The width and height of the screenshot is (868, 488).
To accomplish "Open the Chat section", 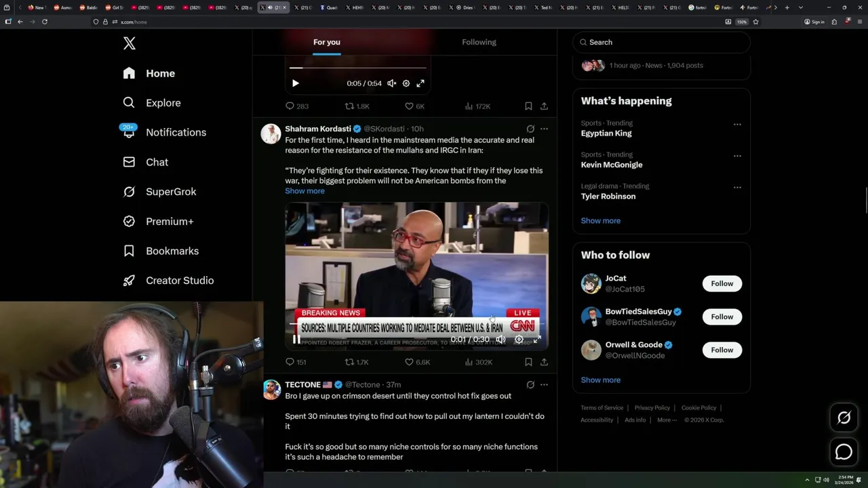I will tap(145, 162).
